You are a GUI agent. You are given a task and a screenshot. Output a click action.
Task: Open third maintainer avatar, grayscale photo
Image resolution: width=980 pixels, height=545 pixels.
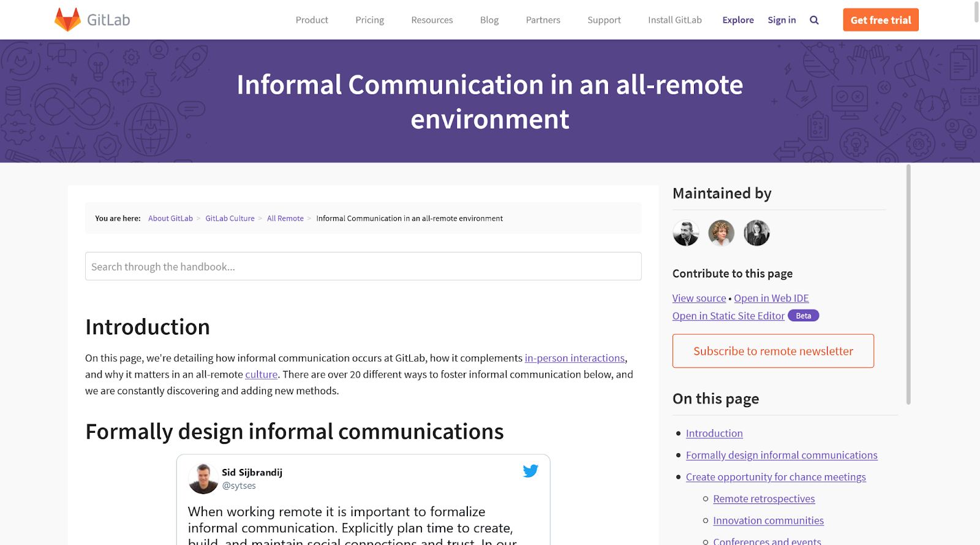[757, 233]
